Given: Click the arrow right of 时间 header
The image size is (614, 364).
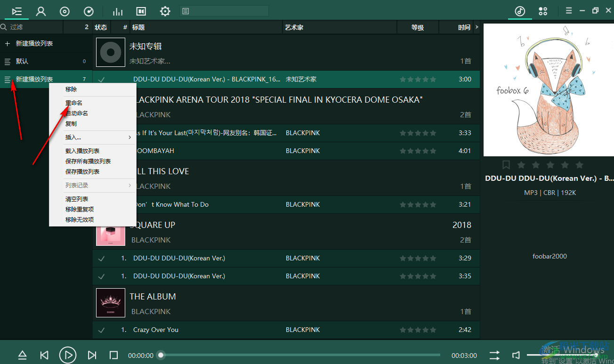Looking at the screenshot, I should point(477,27).
